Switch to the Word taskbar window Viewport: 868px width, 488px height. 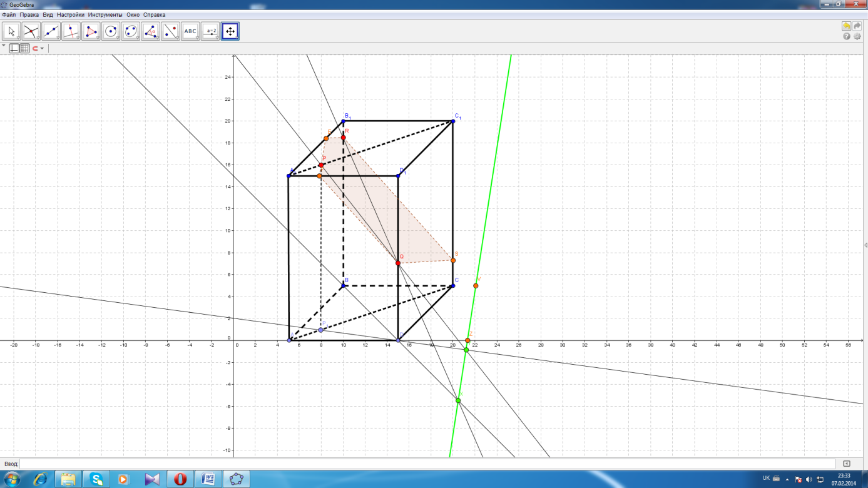coord(208,479)
